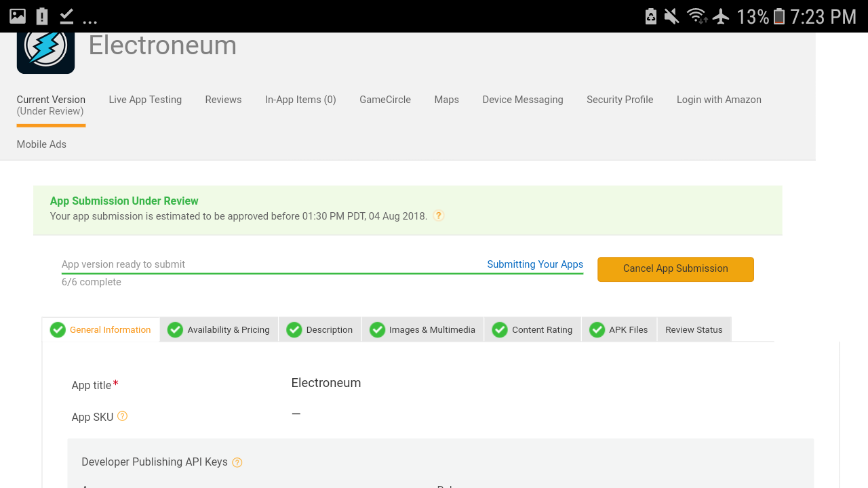Click the help icon next to App SKU

122,416
